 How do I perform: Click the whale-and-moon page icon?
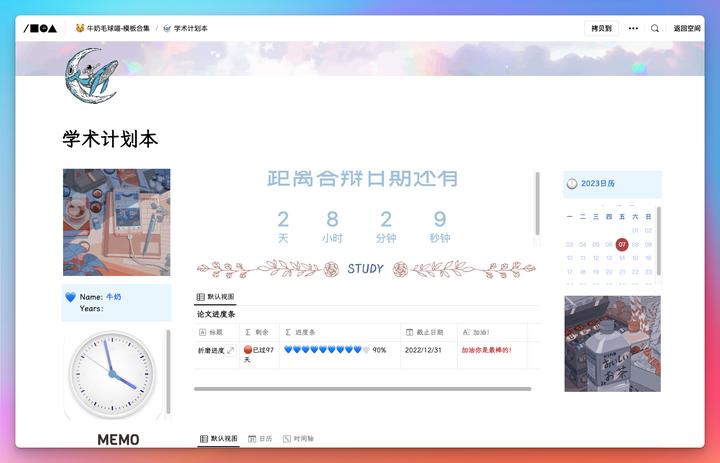(x=91, y=76)
